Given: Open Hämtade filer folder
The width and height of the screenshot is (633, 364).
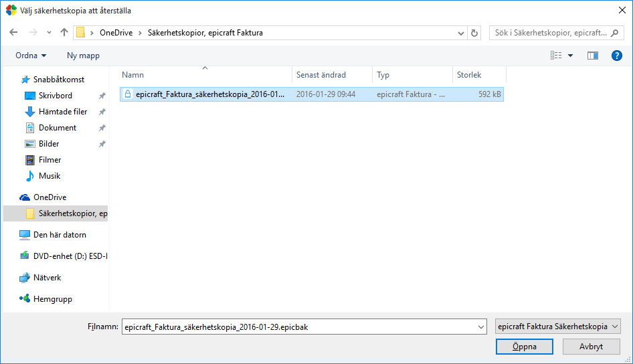Looking at the screenshot, I should point(63,112).
